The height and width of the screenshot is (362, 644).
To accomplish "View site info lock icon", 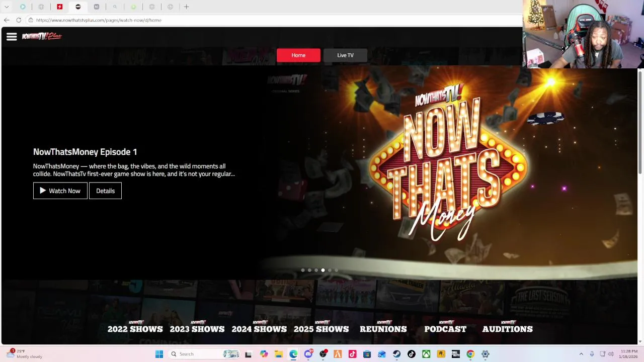I will (31, 20).
